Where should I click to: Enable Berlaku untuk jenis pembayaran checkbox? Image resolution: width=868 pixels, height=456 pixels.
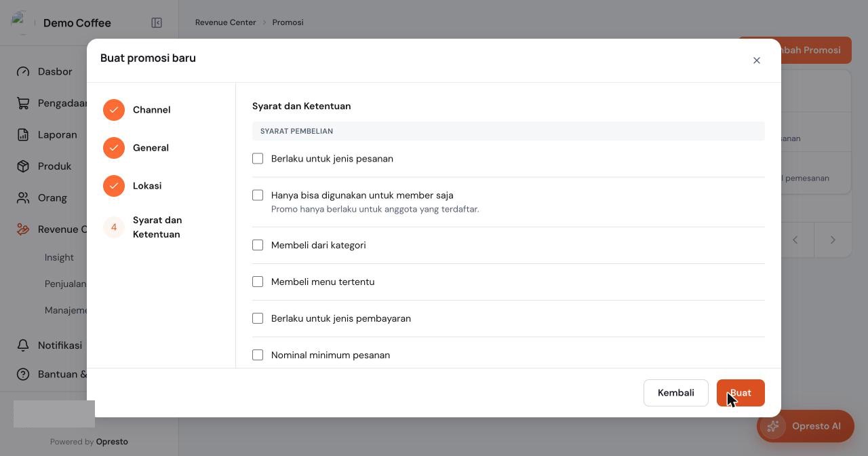pyautogui.click(x=258, y=318)
